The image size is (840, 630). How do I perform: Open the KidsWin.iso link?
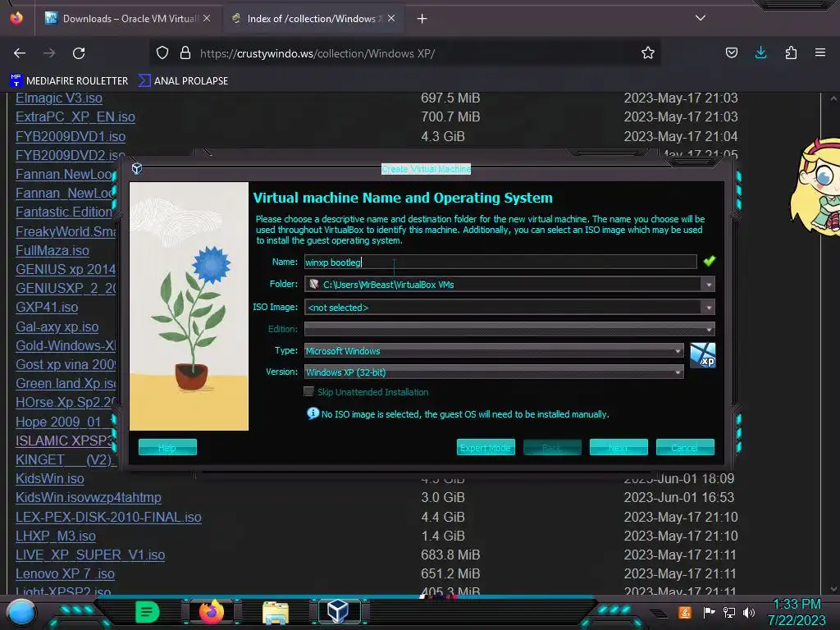click(x=50, y=478)
